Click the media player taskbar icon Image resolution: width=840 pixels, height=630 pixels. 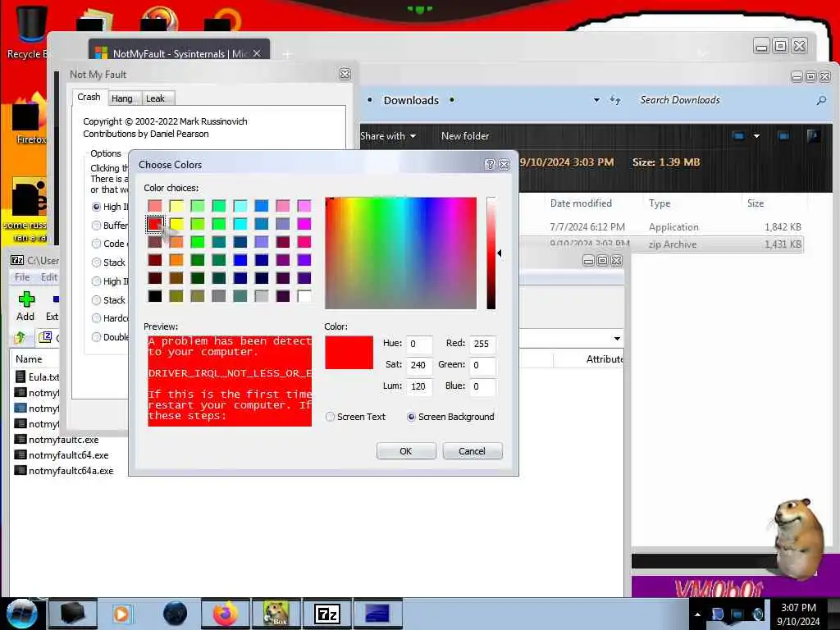click(x=121, y=614)
